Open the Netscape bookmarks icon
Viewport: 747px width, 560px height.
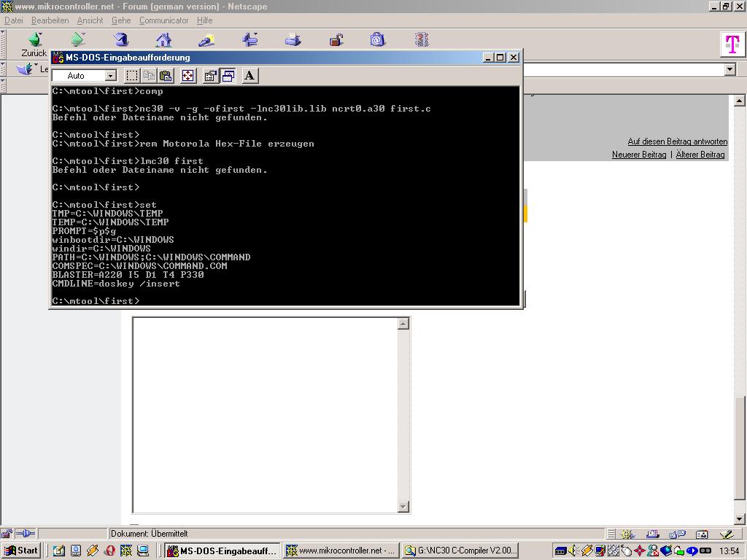click(x=24, y=69)
